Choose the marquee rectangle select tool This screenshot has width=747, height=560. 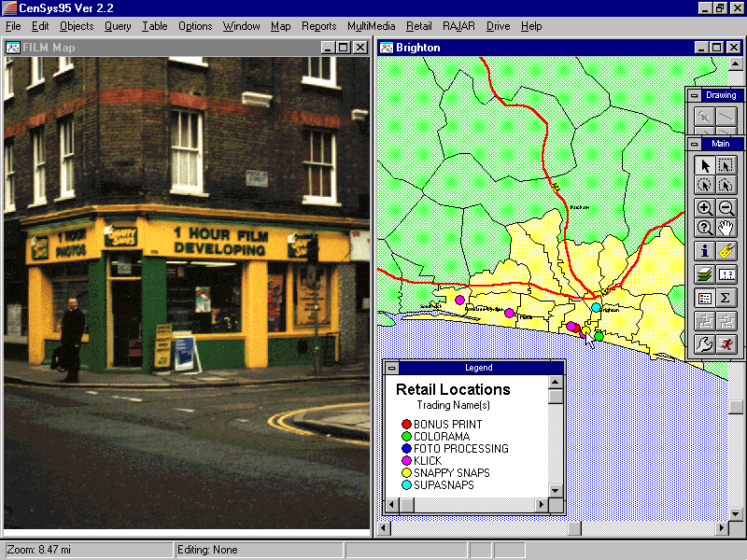coord(726,165)
